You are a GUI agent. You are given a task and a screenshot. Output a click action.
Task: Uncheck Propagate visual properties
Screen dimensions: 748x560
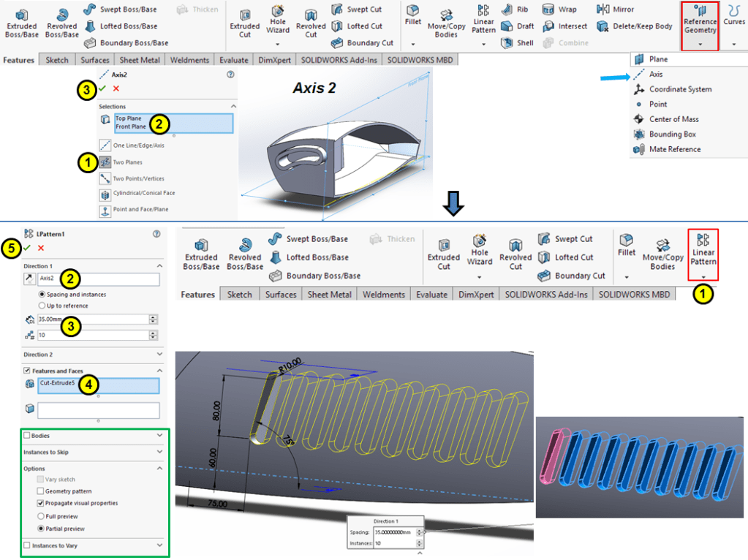[x=41, y=504]
